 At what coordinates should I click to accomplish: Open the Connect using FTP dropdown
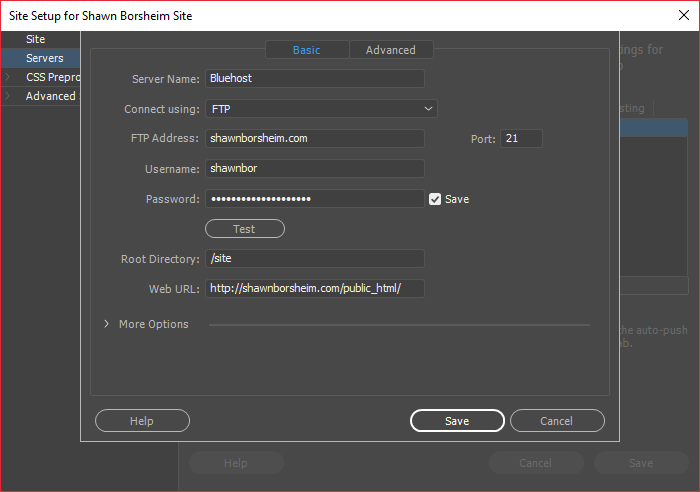pyautogui.click(x=321, y=109)
